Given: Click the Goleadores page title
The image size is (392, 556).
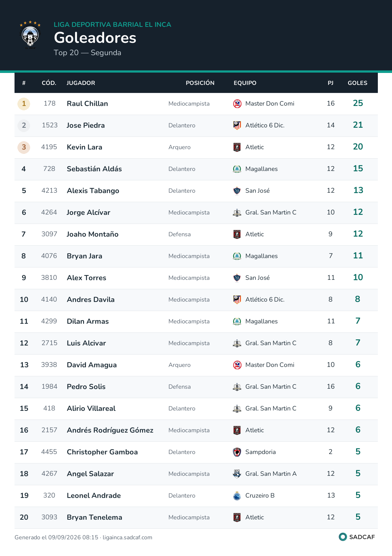Looking at the screenshot, I should [x=95, y=38].
